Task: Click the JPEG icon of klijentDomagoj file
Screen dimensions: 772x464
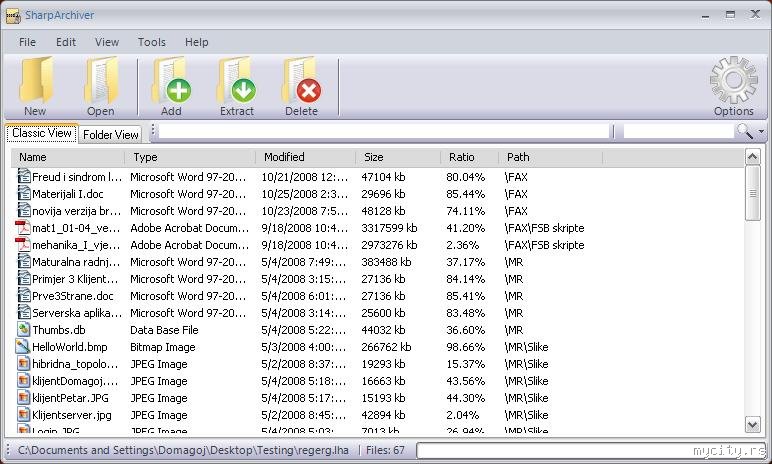Action: click(x=24, y=381)
